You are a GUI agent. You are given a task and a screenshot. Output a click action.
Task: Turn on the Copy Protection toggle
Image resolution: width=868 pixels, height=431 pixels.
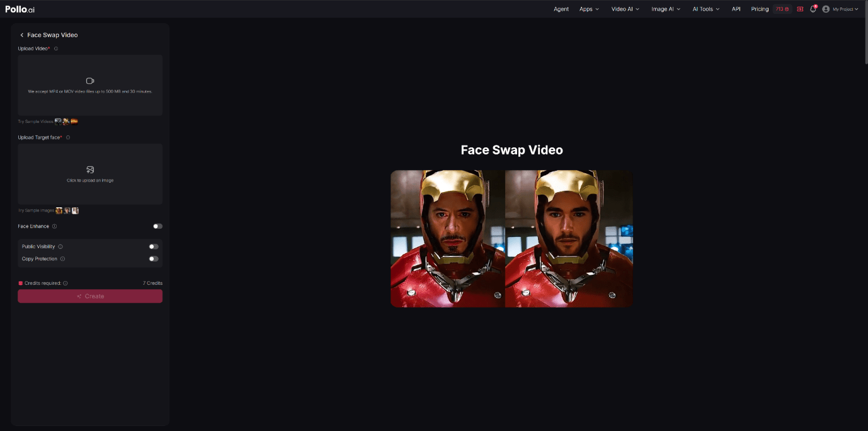[154, 259]
